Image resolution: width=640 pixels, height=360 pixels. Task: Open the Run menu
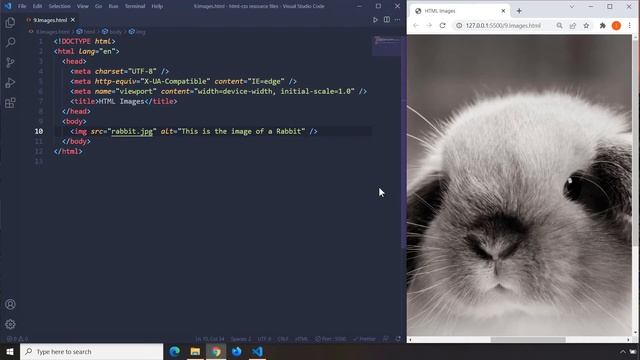113,6
